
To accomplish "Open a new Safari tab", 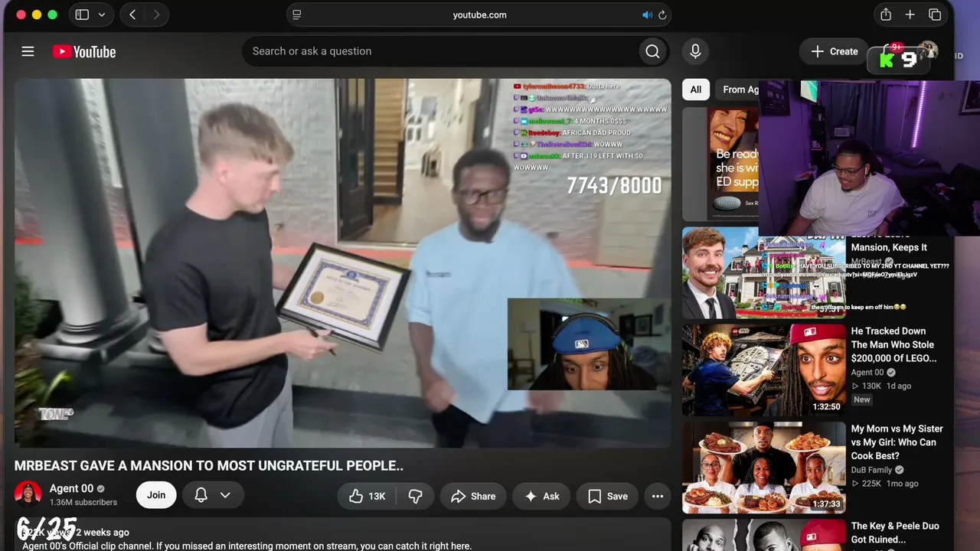I will tap(910, 15).
